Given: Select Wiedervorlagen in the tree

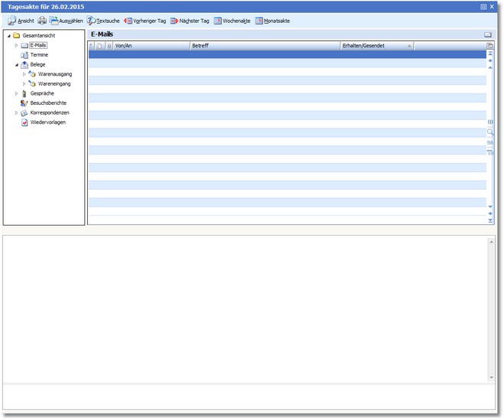Looking at the screenshot, I should [x=47, y=122].
